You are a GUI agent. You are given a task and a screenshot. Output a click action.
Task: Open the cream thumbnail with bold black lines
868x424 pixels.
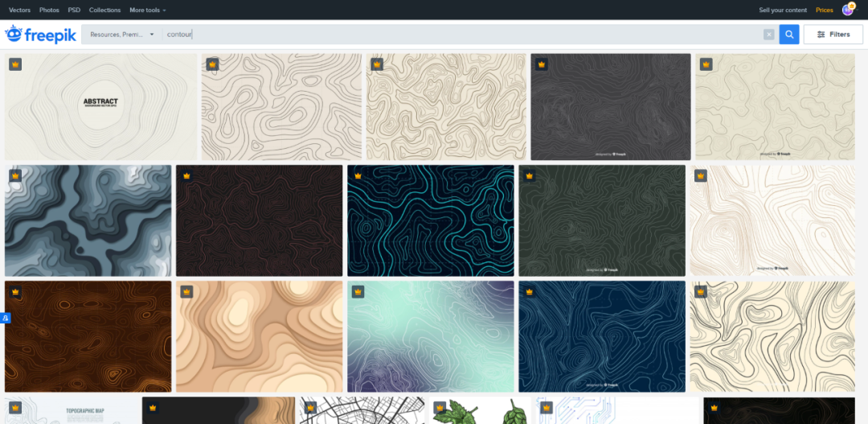[772, 336]
